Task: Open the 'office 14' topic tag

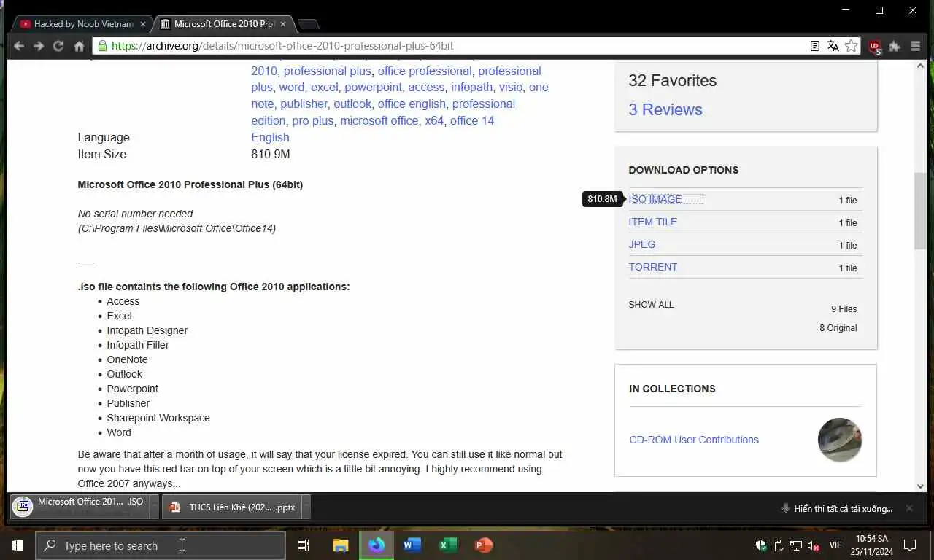Action: (x=472, y=120)
